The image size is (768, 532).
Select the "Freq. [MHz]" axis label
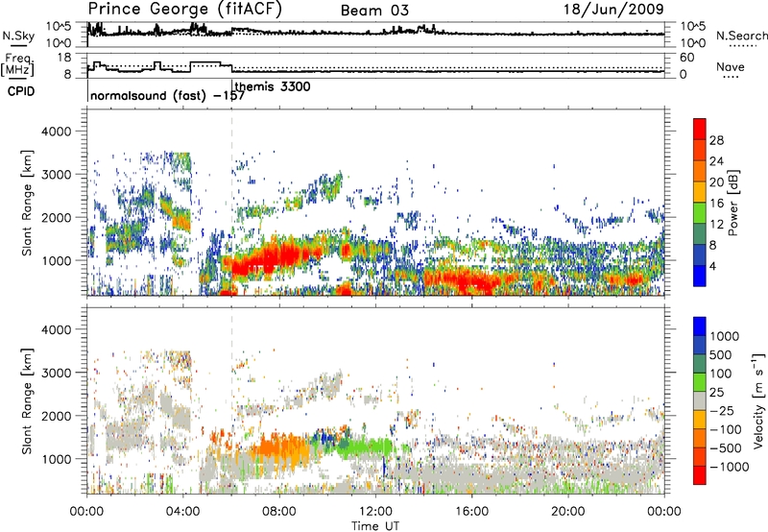(17, 65)
